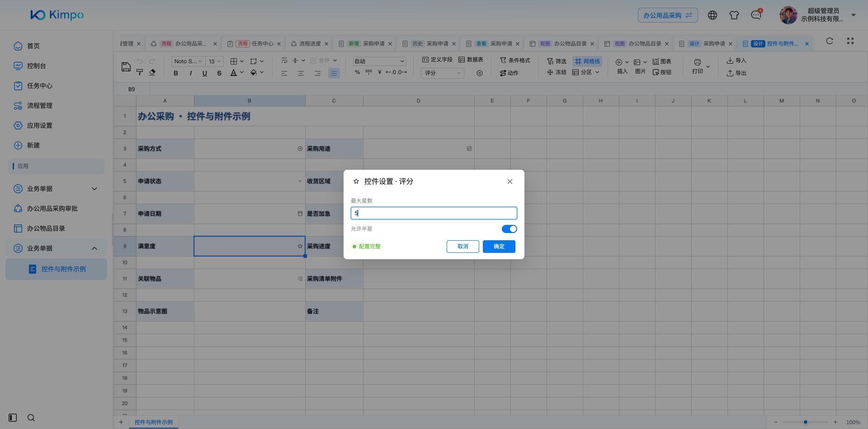
Task: Toggle the 网格线 gridlines button
Action: click(x=587, y=61)
